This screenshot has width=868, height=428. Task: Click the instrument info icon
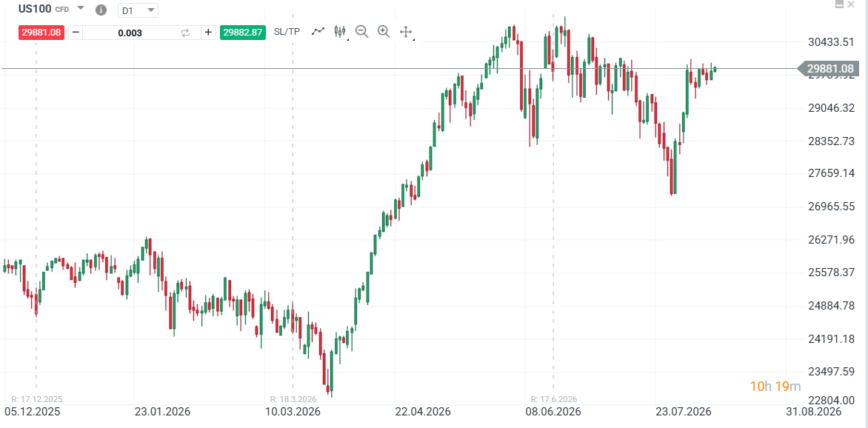coord(101,10)
